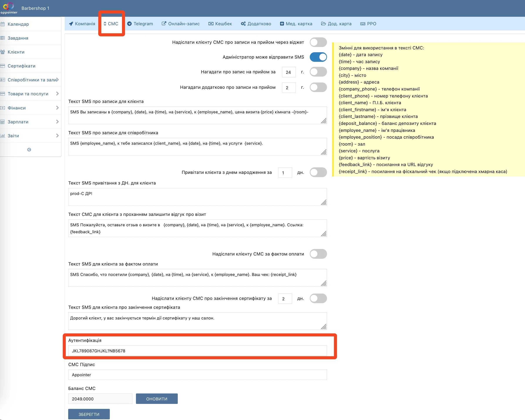The width and height of the screenshot is (525, 420).
Task: Click the Barbershop 1 company name
Action: [x=35, y=8]
